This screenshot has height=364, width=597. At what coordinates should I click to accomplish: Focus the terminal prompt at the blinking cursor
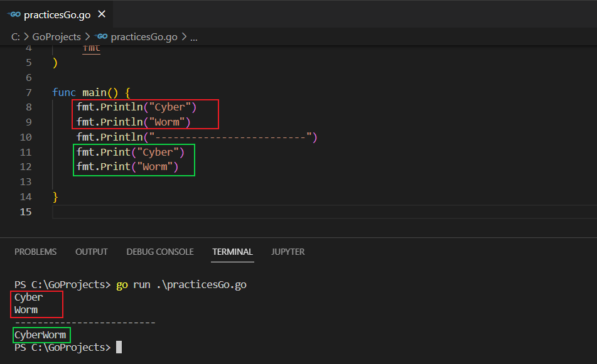click(x=119, y=347)
